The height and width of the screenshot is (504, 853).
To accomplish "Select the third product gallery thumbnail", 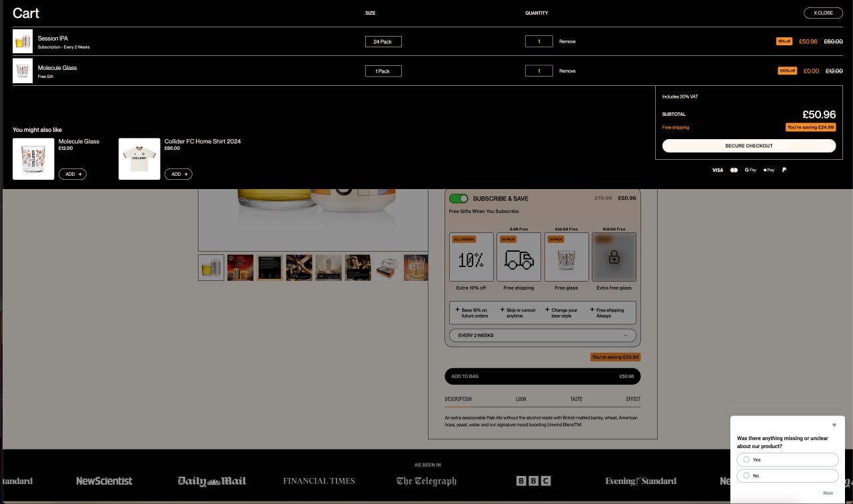I will (270, 268).
